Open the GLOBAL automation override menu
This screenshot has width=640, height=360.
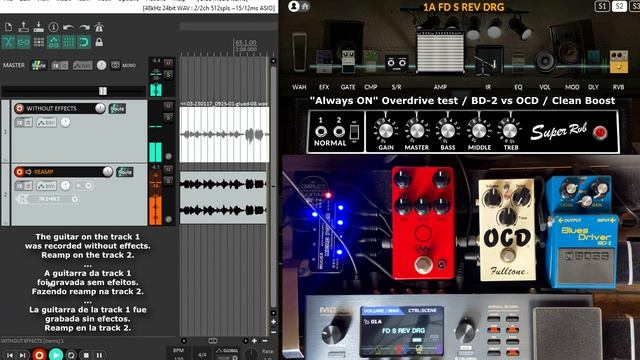(227, 351)
